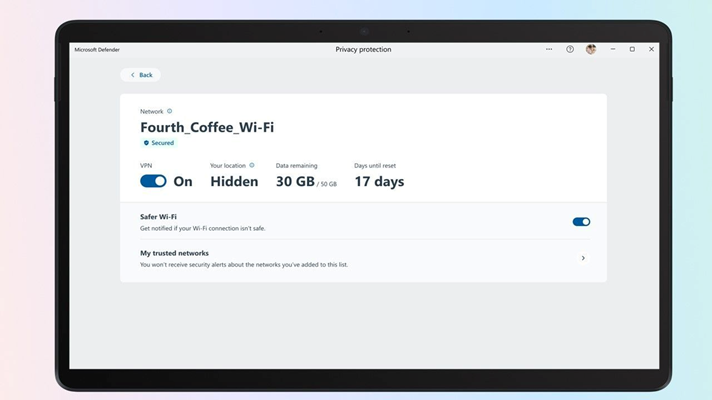Screen dimensions: 712x400
Task: Select the Fourth_Coffee_Wi-Fi network name
Action: coord(207,127)
